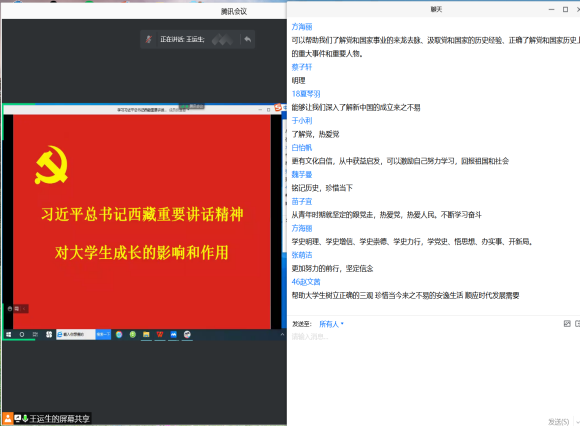This screenshot has height=426, width=580.
Task: Click green 360 browser icon in shared taskbar
Action: pos(133,335)
